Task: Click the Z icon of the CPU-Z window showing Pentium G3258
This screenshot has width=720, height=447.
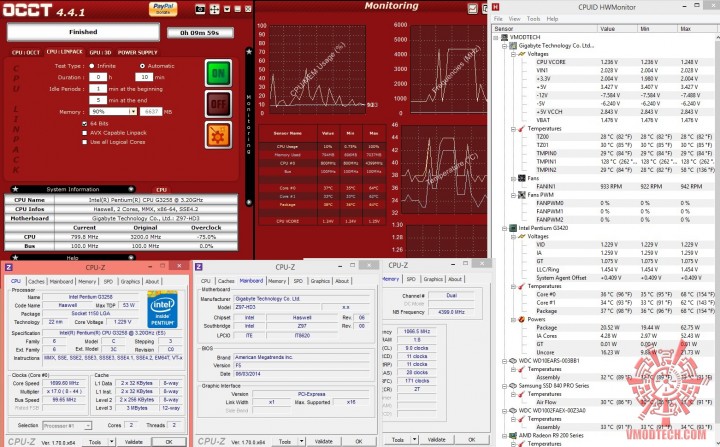Action: tap(9, 267)
